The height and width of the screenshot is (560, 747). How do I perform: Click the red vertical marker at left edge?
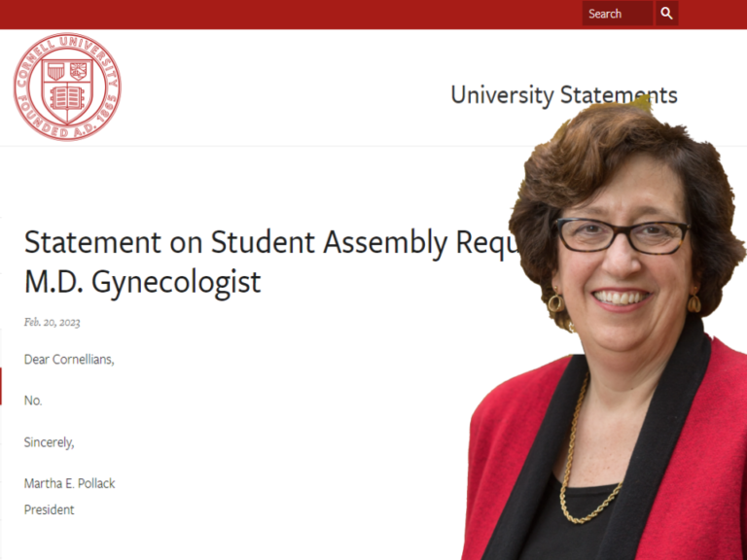[x=1, y=386]
